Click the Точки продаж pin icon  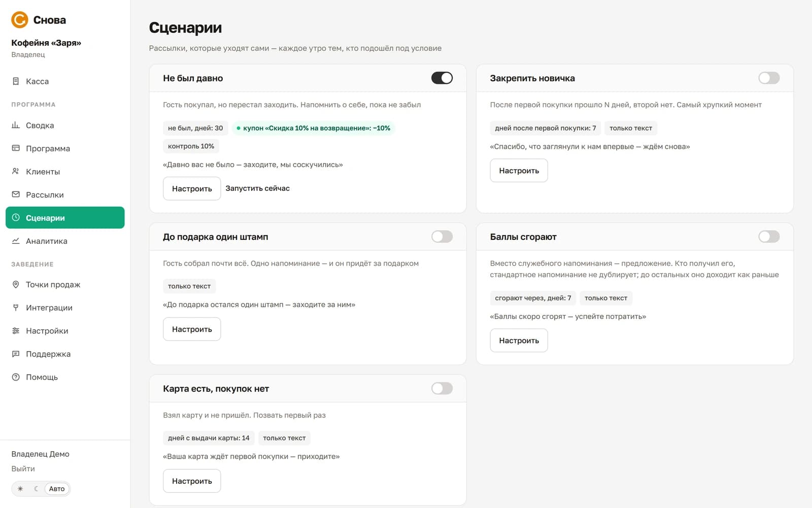(16, 284)
